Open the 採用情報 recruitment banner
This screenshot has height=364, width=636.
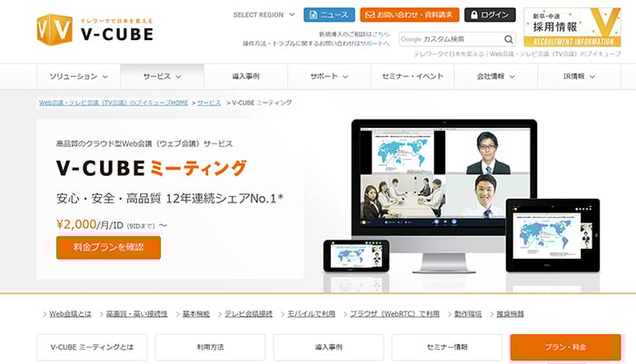(572, 27)
